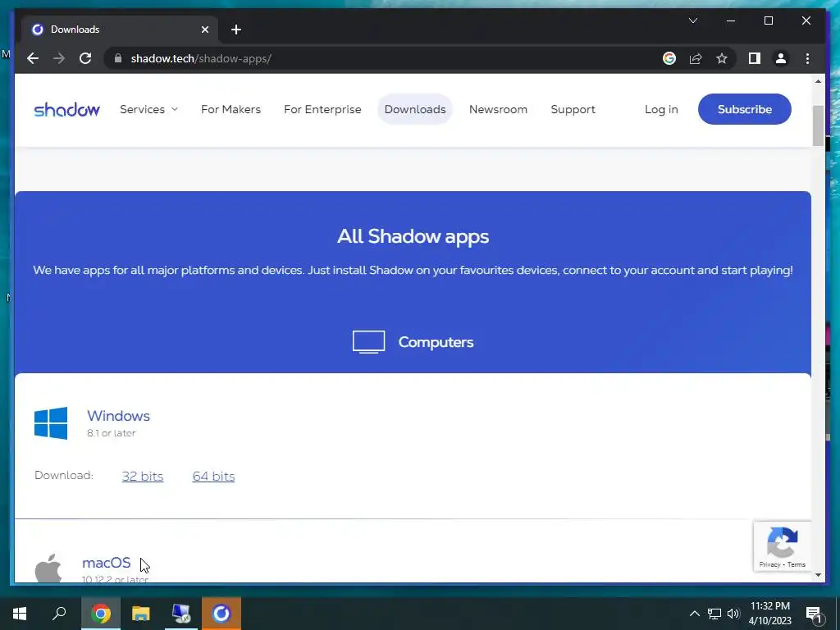The height and width of the screenshot is (630, 840).
Task: Download the Windows 64 bits version
Action: tap(214, 477)
